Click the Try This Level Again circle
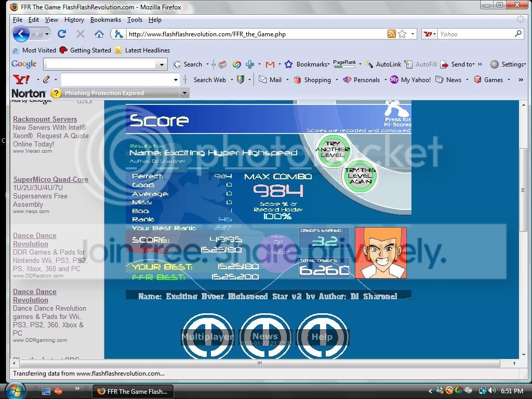 click(360, 176)
